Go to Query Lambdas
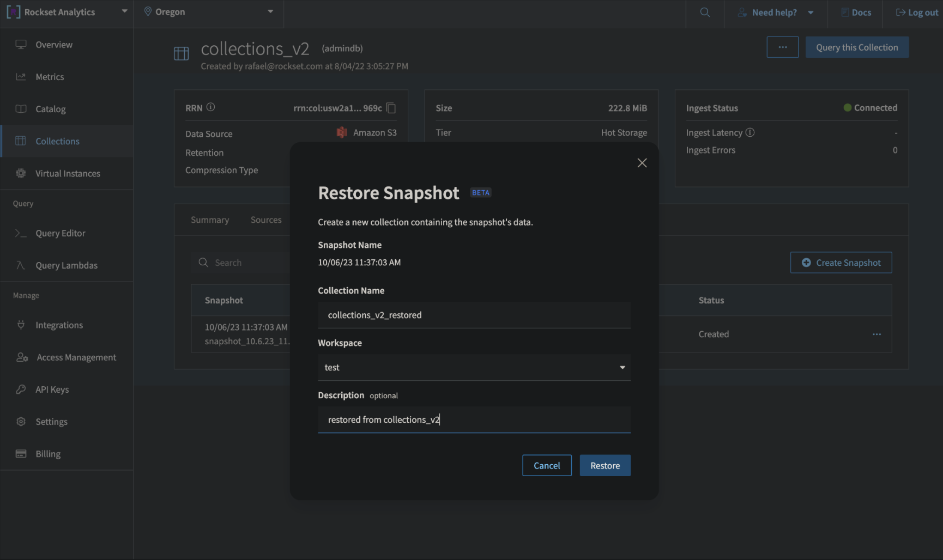The image size is (943, 560). click(67, 265)
